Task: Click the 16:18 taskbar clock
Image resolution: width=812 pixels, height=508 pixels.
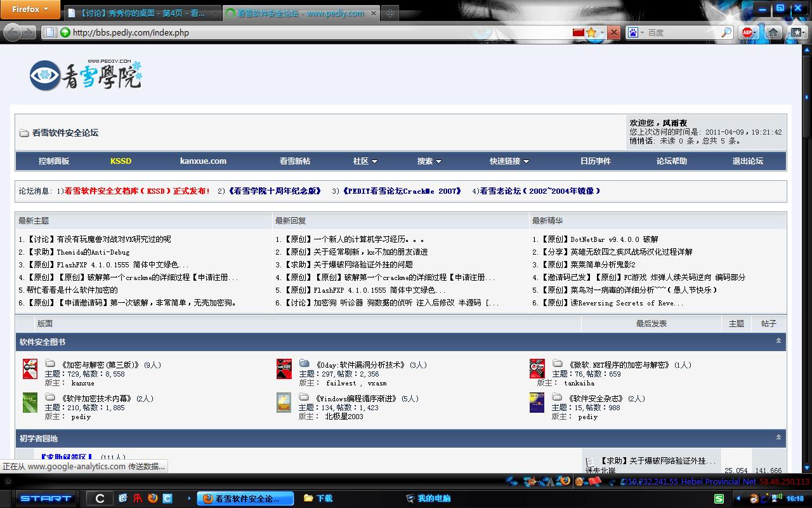Action: (x=795, y=498)
